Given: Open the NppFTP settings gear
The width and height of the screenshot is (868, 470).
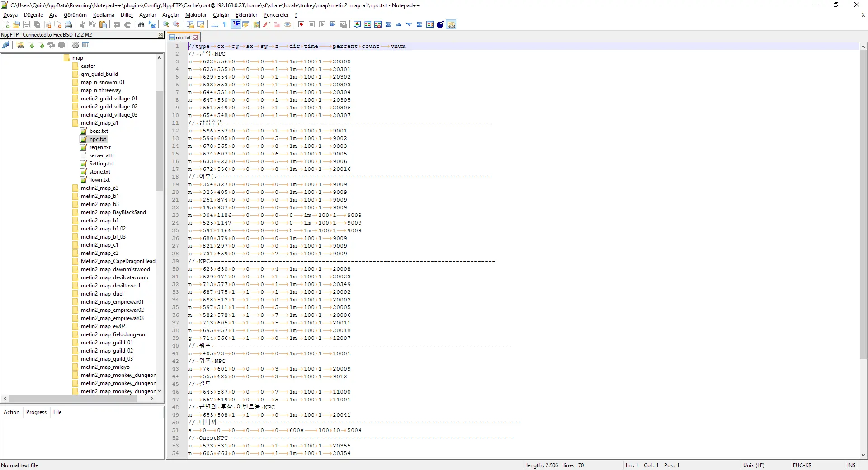Looking at the screenshot, I should (75, 45).
